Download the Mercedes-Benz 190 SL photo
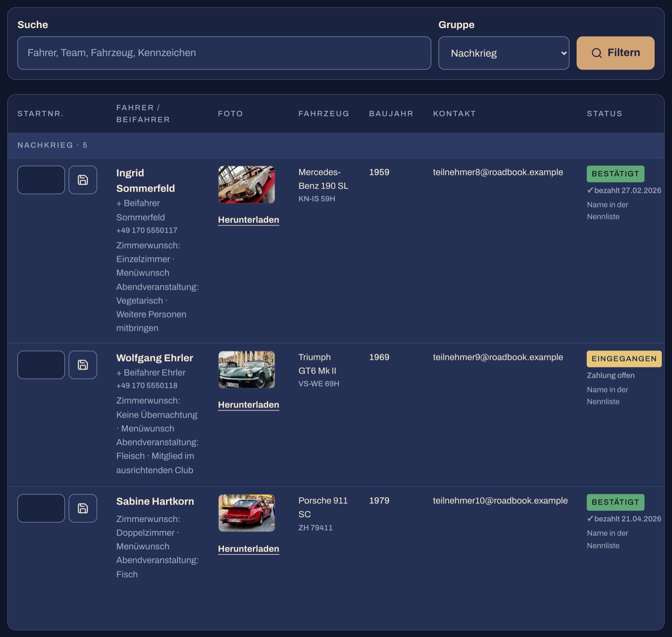672x637 pixels. click(249, 220)
